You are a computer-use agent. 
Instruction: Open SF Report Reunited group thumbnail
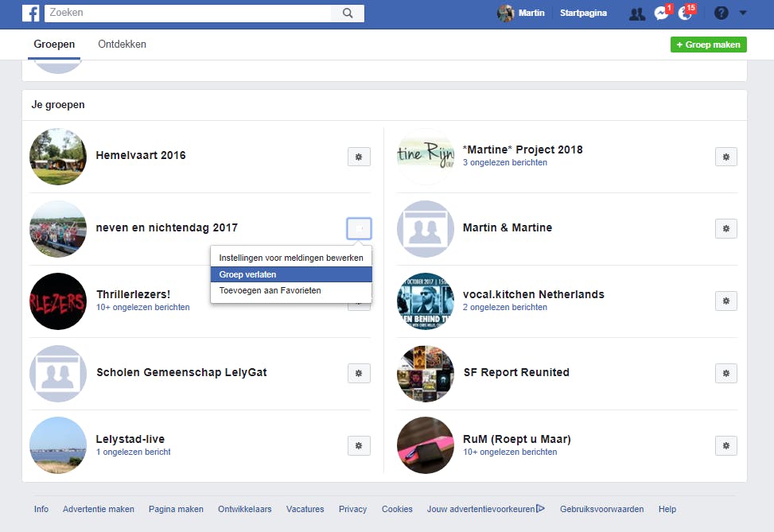pos(426,374)
